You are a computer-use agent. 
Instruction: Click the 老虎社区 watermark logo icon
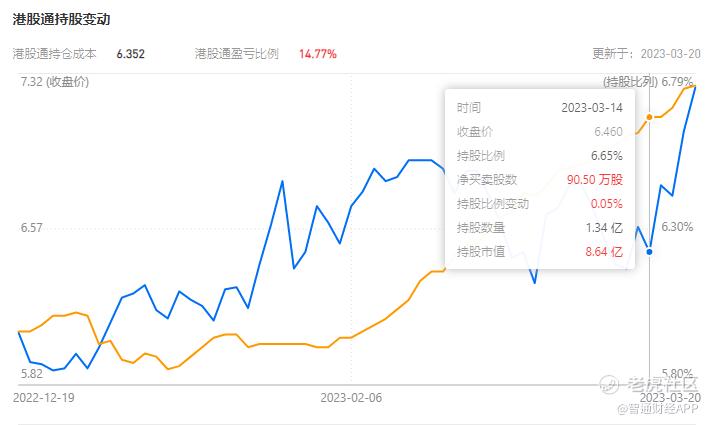[x=609, y=384]
